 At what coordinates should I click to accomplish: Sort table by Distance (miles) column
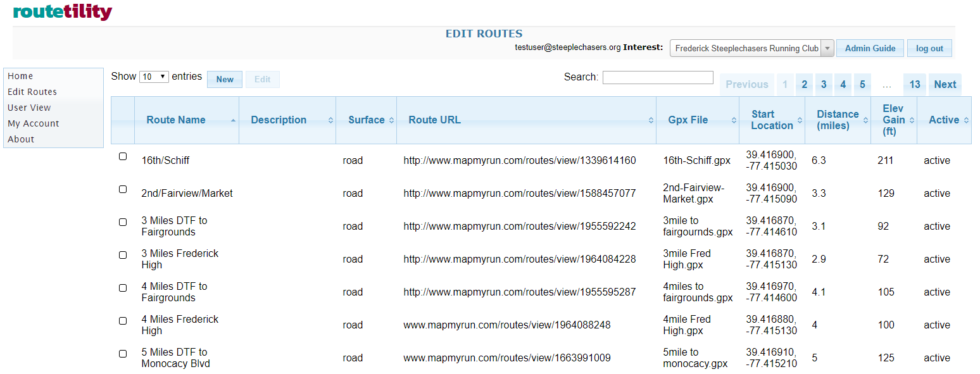coord(838,120)
